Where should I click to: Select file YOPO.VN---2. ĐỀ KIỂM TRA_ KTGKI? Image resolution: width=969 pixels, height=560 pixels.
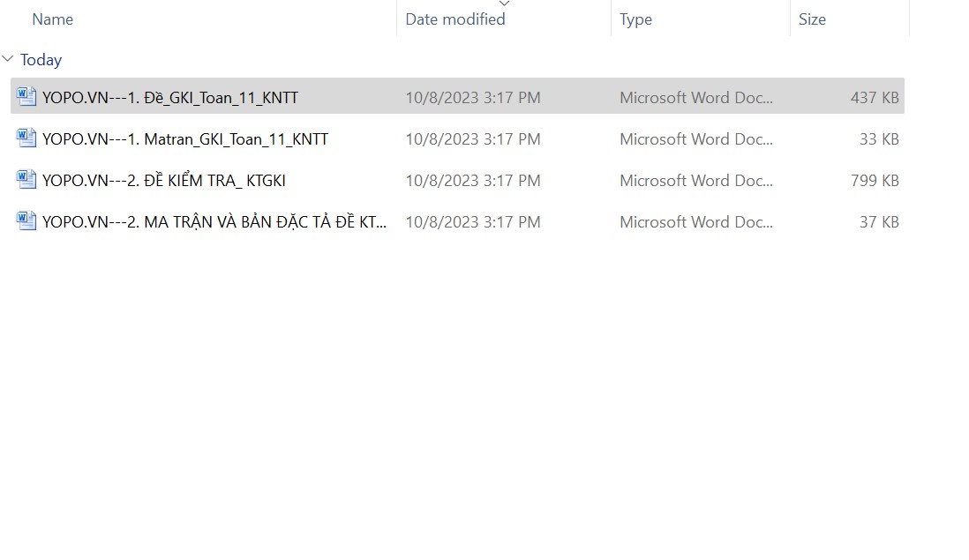point(164,181)
